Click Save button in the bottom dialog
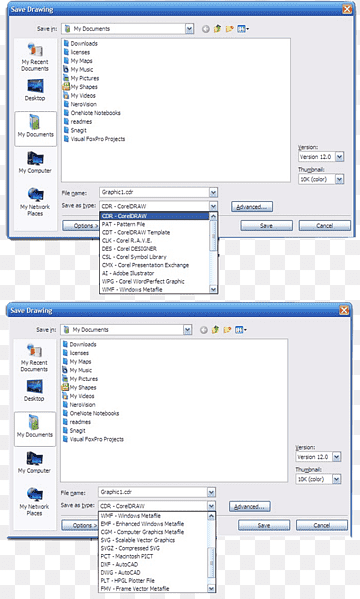The image size is (360, 599). pos(264,525)
